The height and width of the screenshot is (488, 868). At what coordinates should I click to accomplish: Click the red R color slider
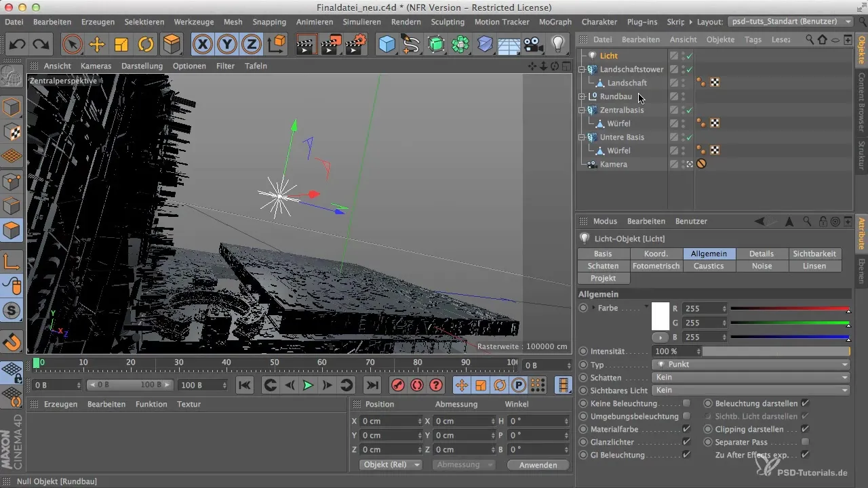click(790, 308)
